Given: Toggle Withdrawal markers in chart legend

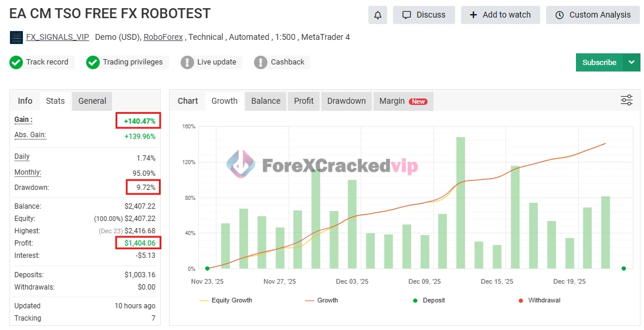Looking at the screenshot, I should 538,300.
